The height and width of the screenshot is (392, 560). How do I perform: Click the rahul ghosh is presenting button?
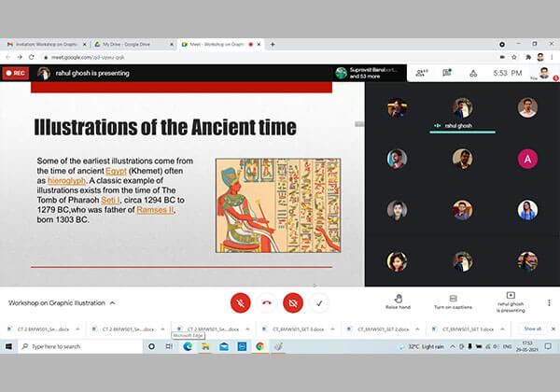click(x=510, y=301)
